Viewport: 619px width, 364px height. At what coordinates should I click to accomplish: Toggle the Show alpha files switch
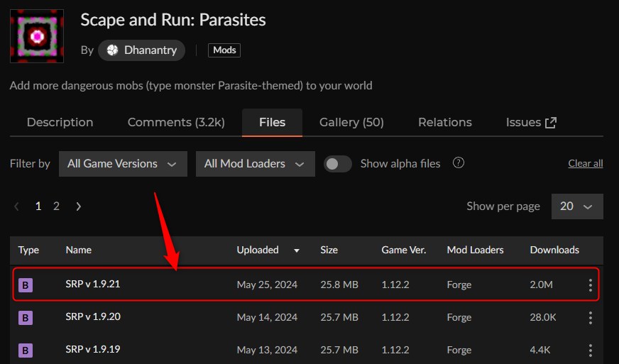[x=337, y=164]
